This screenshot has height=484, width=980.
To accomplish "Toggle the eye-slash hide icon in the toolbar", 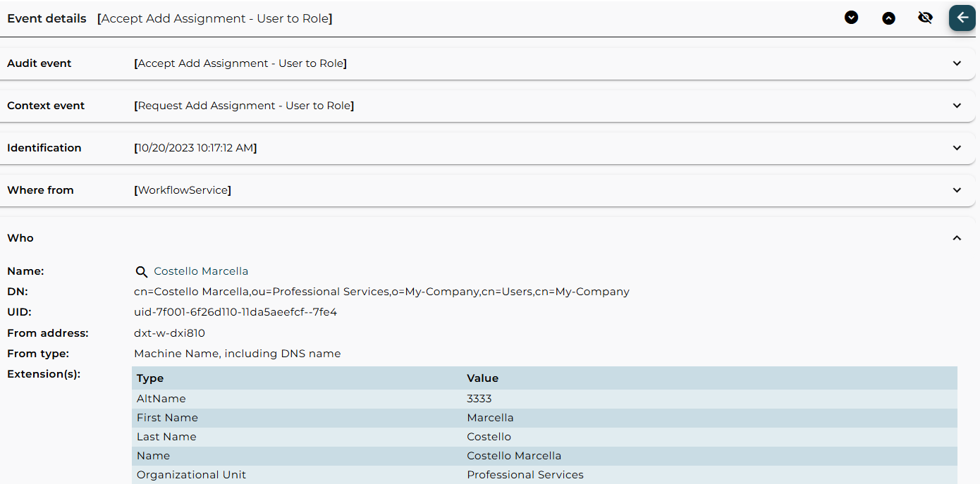I will 926,18.
